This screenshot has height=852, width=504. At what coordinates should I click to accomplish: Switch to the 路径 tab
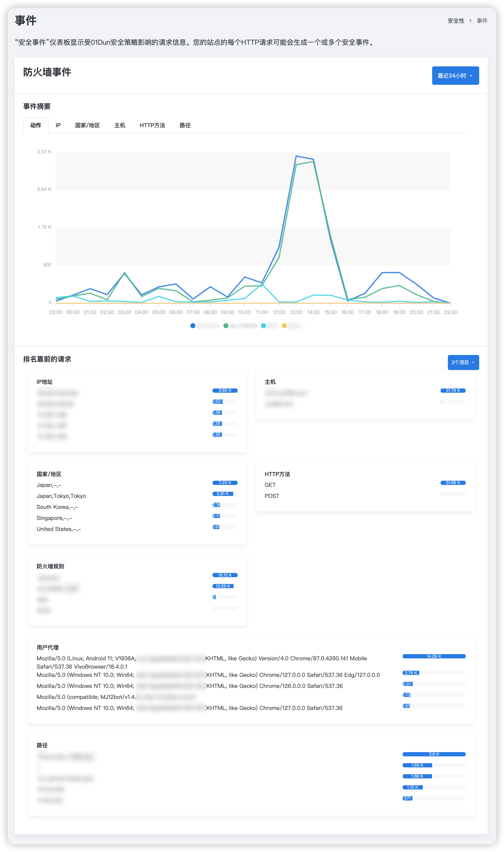[x=185, y=125]
